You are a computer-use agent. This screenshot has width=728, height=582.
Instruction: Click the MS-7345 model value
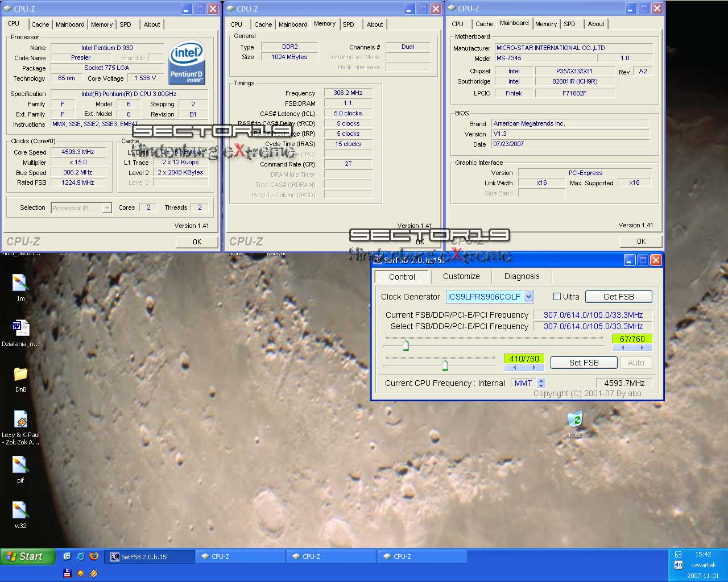point(545,58)
